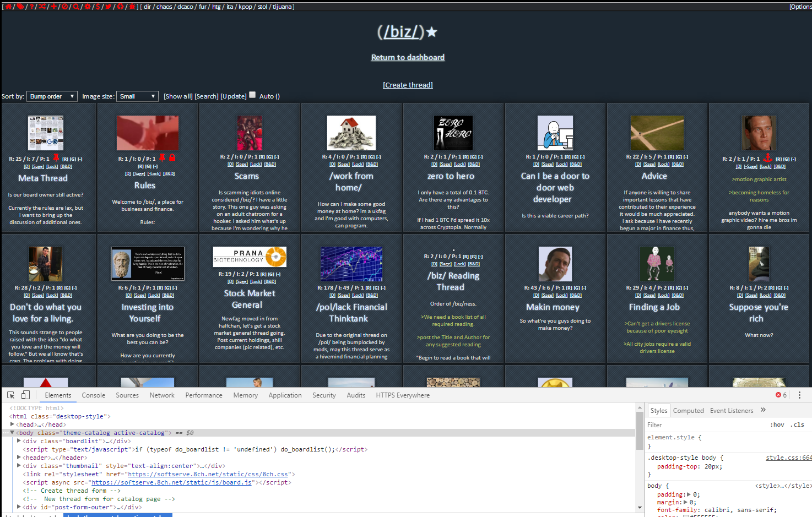The width and height of the screenshot is (812, 517).
Task: Click the red magnifier search icon
Action: pyautogui.click(x=76, y=7)
